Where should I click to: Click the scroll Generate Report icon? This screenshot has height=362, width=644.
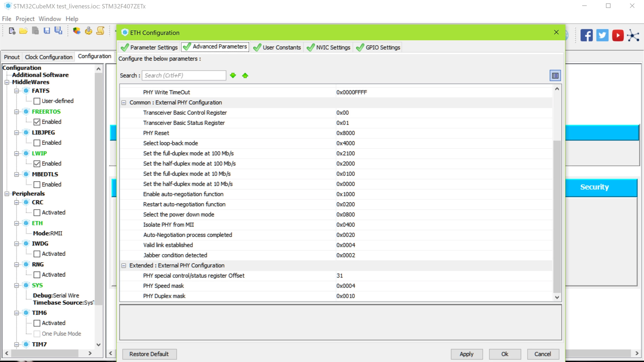pos(100,31)
